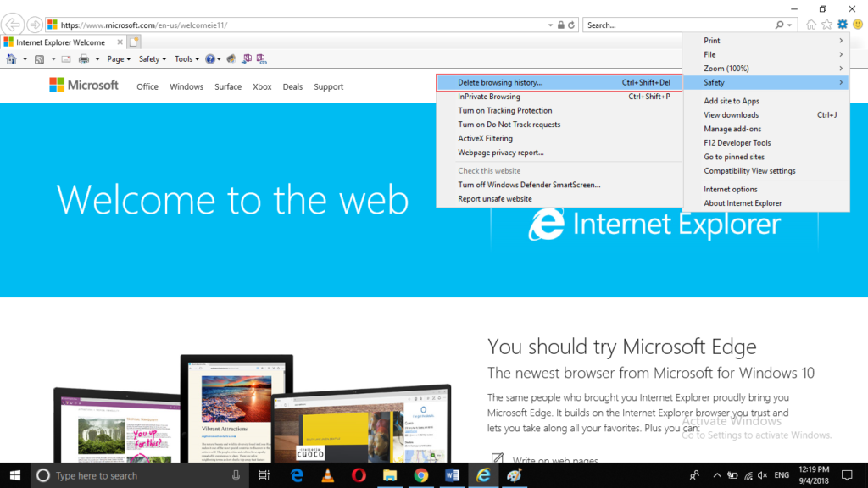Show hidden system tray icons chevron

[717, 475]
